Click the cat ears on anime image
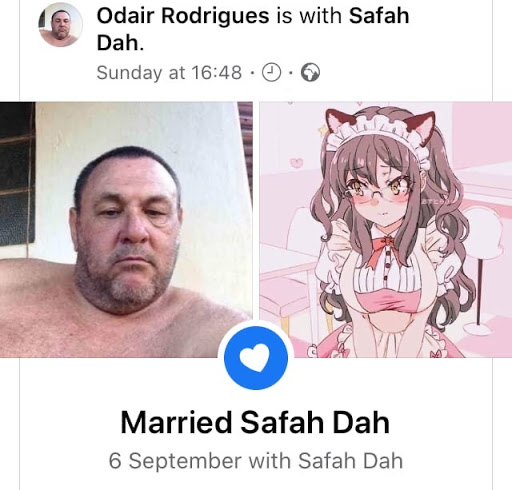This screenshot has width=512, height=490. pos(381,126)
